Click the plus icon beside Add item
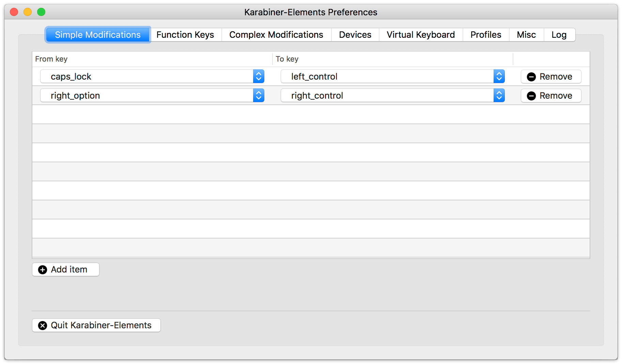Viewport: 622px width, 364px height. tap(43, 270)
